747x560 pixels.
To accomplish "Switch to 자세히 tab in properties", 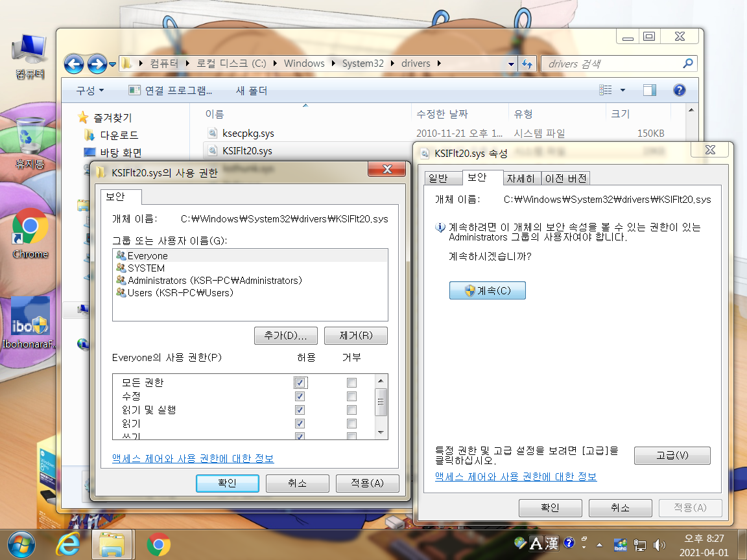I will pos(521,178).
